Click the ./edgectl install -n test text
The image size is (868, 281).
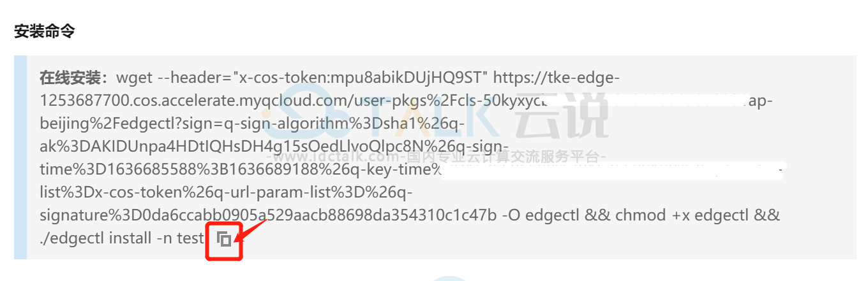point(121,239)
